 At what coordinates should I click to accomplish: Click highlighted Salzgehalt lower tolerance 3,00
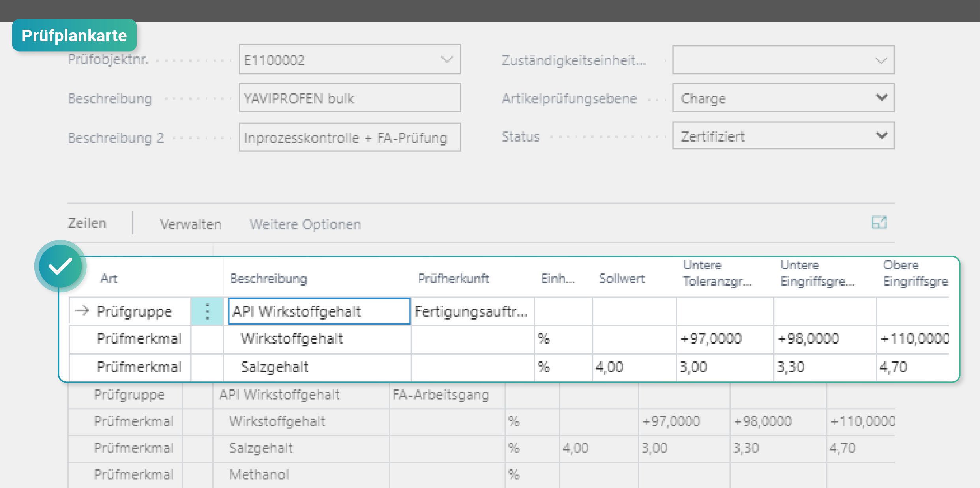click(x=725, y=367)
